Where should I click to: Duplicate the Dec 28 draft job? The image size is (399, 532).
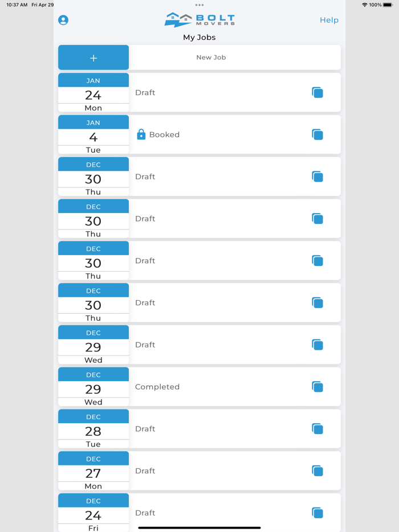317,429
